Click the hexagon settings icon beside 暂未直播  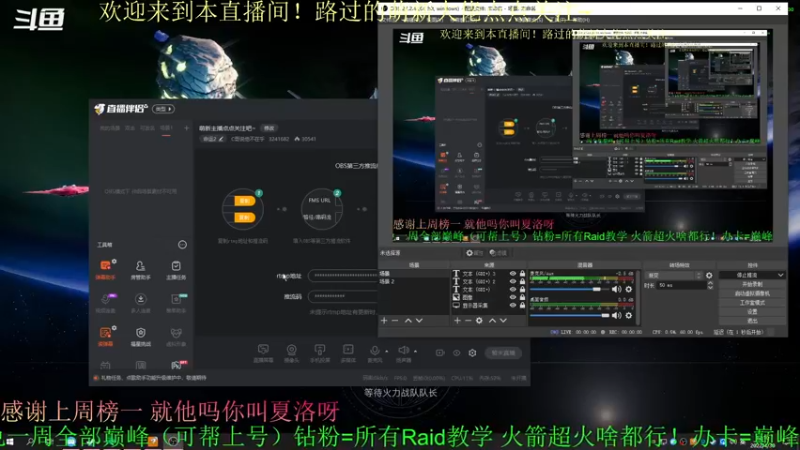[x=472, y=353]
